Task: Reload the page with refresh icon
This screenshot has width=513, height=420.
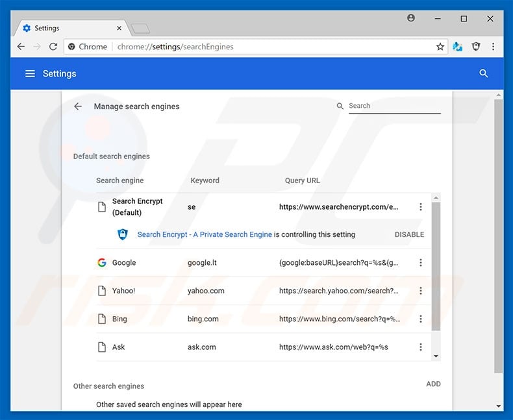Action: [x=53, y=47]
